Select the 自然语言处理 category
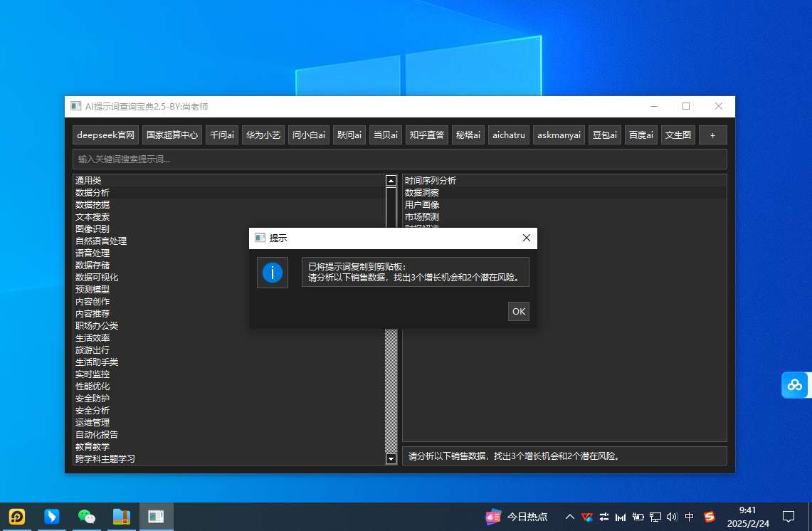The image size is (812, 531). pos(162,241)
